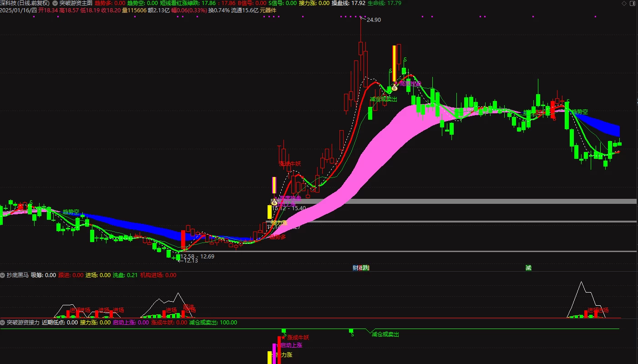Click the S信号: 0.00 header value

283,3
